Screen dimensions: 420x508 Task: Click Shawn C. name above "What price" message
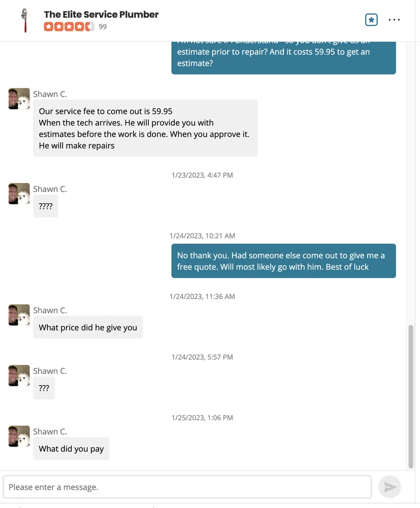pyautogui.click(x=50, y=310)
